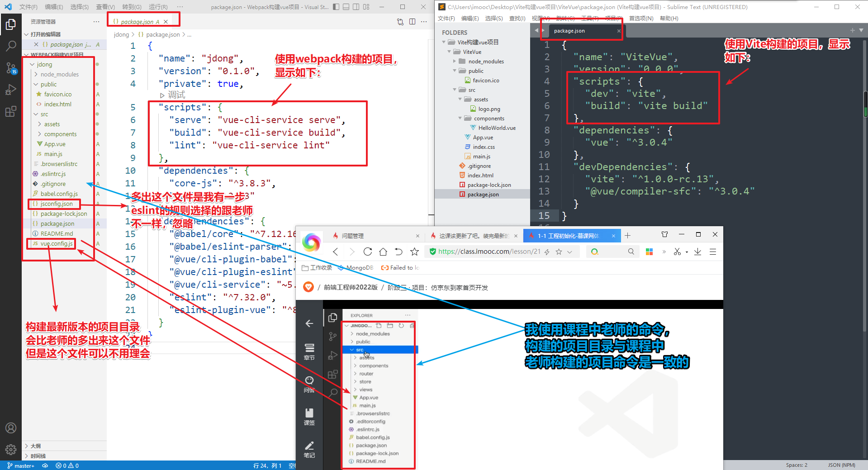Click 前端工程师2022版 breadcrumb link
The width and height of the screenshot is (868, 470).
click(x=351, y=287)
